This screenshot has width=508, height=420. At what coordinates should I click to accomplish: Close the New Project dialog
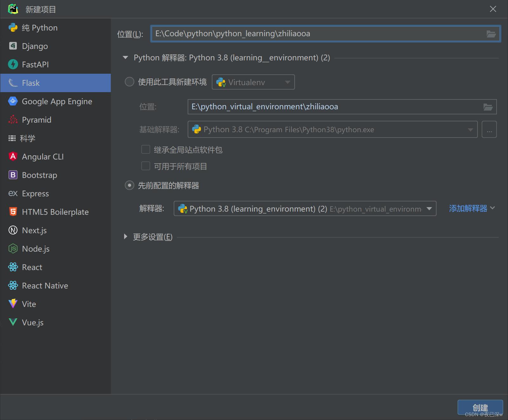(493, 9)
